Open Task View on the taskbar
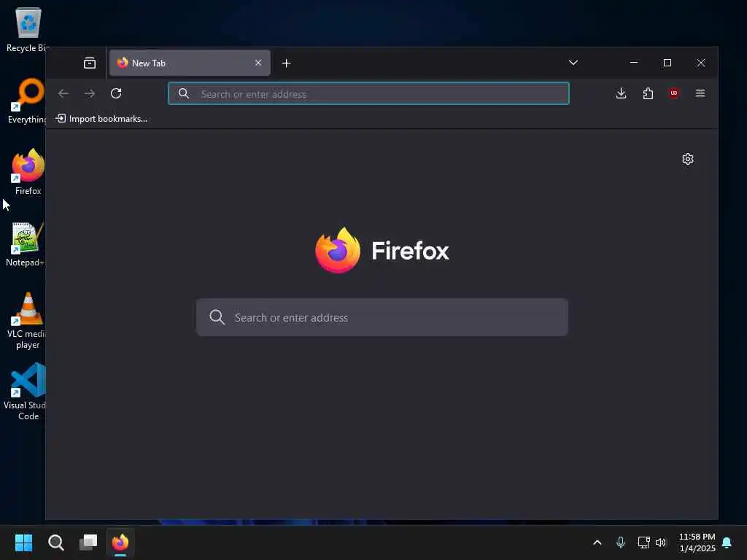The image size is (747, 560). click(88, 542)
